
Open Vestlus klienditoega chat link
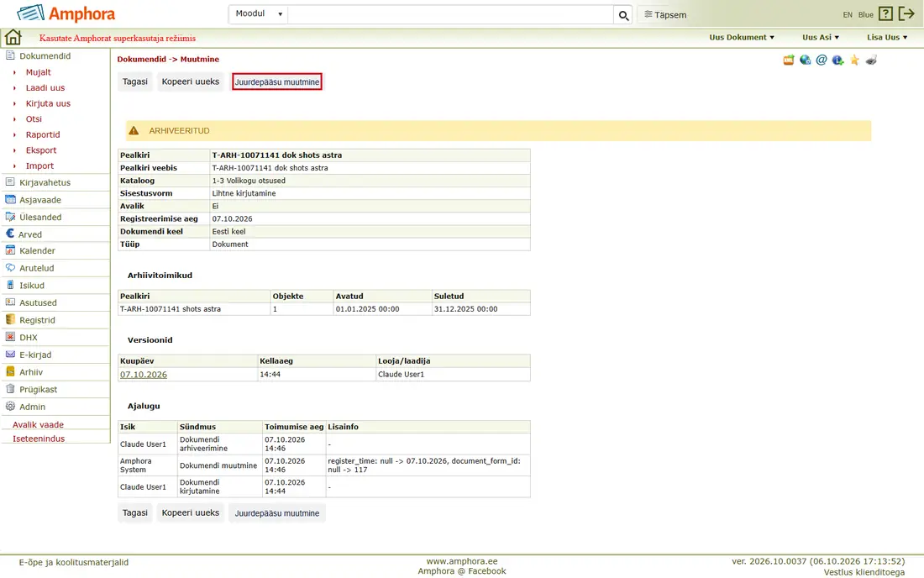pos(864,572)
